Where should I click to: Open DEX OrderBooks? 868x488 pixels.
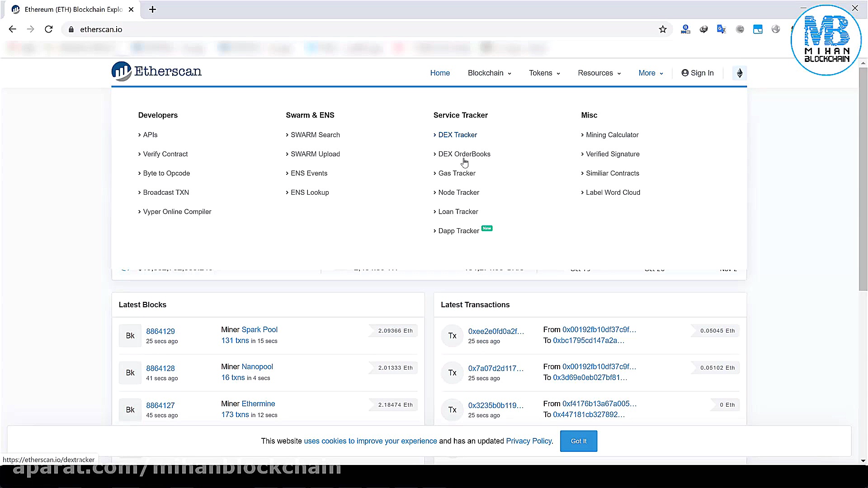[464, 154]
